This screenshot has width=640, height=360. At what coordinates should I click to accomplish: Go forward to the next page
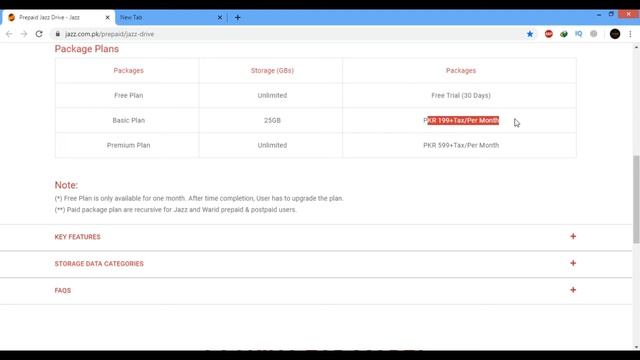click(x=24, y=34)
